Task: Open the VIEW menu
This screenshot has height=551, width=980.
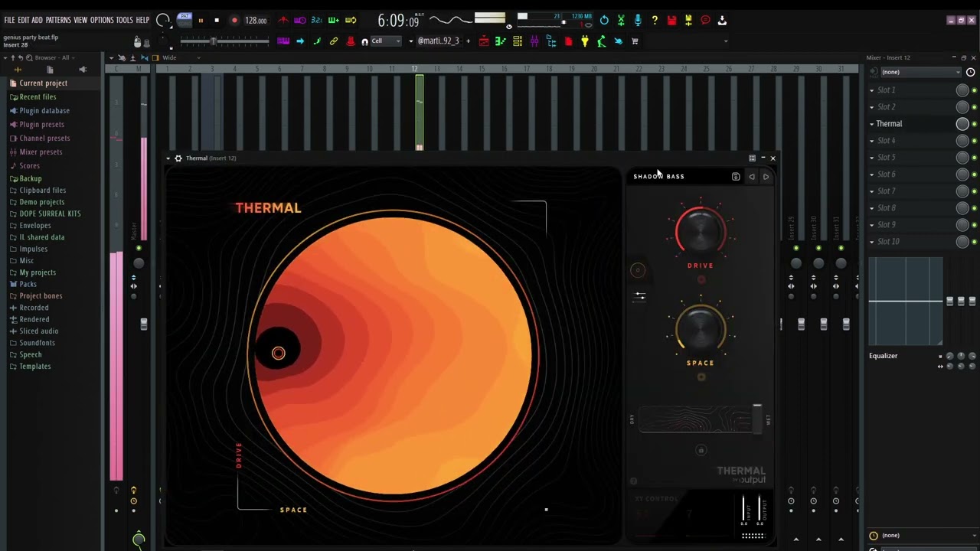Action: click(80, 20)
